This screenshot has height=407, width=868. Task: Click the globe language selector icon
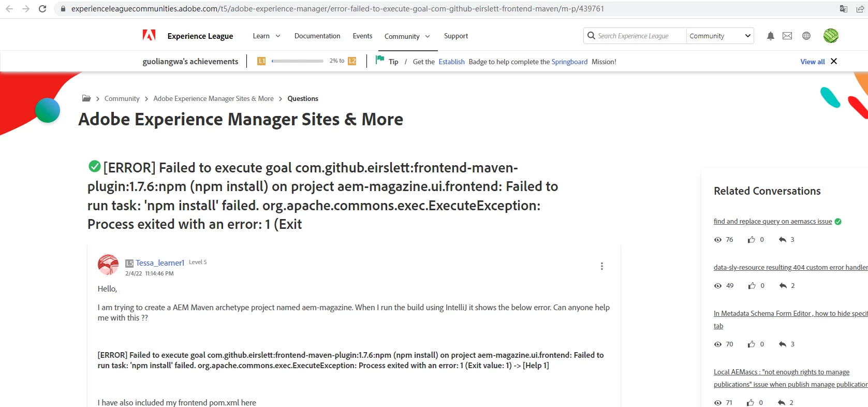(x=806, y=36)
